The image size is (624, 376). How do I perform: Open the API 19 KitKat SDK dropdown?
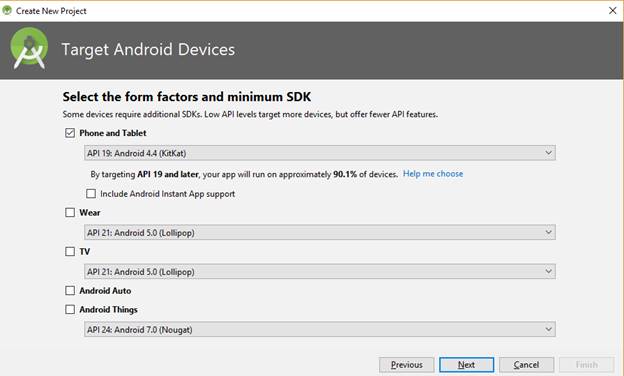(320, 153)
